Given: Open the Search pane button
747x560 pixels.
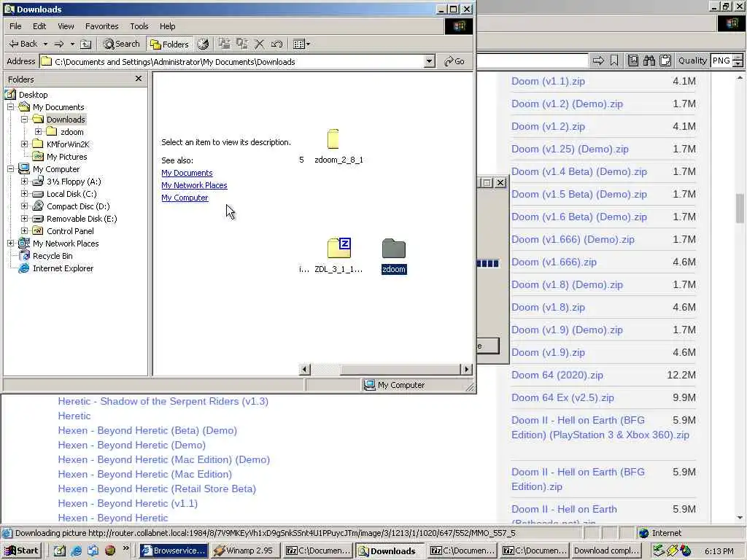Looking at the screenshot, I should tap(122, 44).
